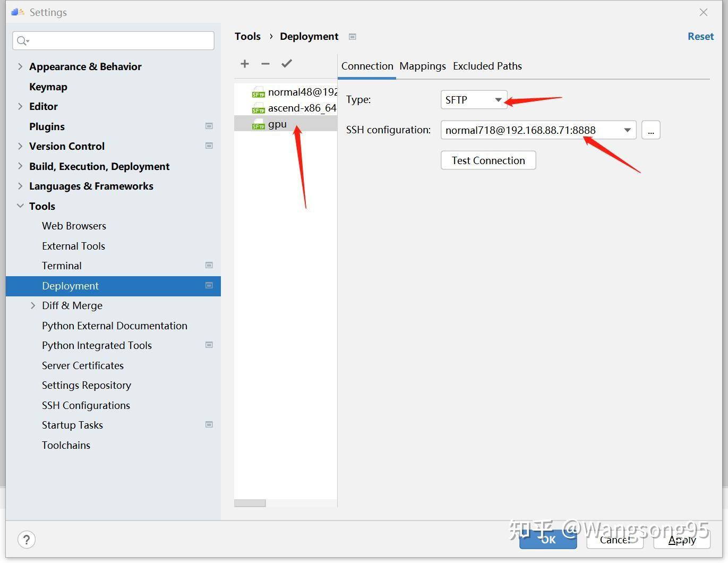Switch to the Mappings tab
The width and height of the screenshot is (728, 563).
tap(423, 66)
